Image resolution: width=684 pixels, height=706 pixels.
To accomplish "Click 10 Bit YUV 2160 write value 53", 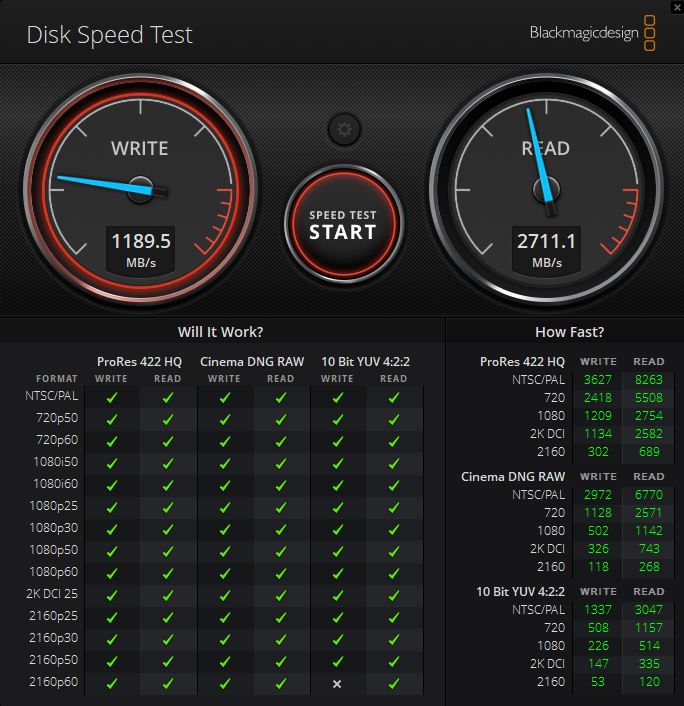I will click(598, 682).
